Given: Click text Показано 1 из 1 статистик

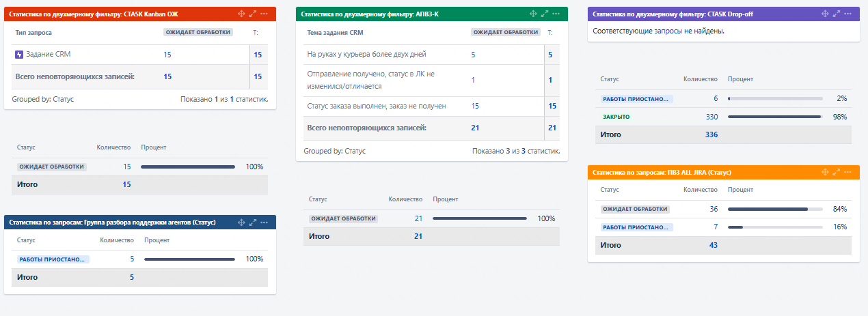Looking at the screenshot, I should pos(224,99).
